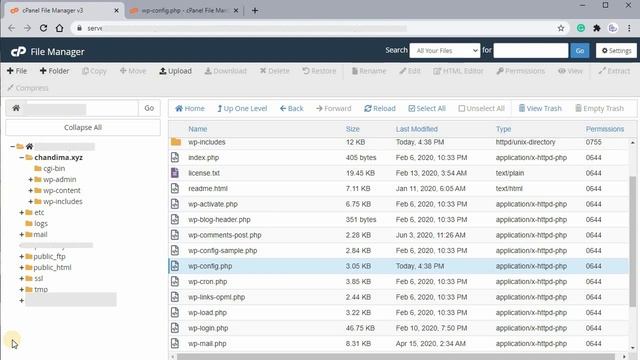Viewport: 640px width, 360px height.
Task: Sort files by Name column
Action: (x=198, y=129)
